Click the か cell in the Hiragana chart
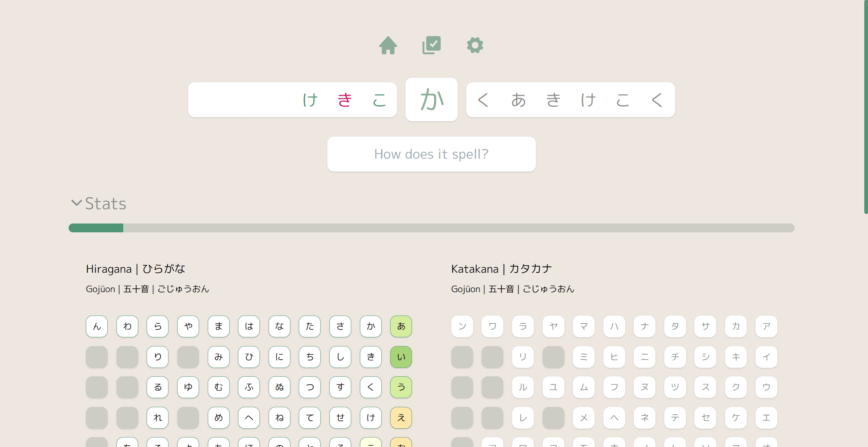Viewport: 868px width, 447px height. [x=370, y=326]
